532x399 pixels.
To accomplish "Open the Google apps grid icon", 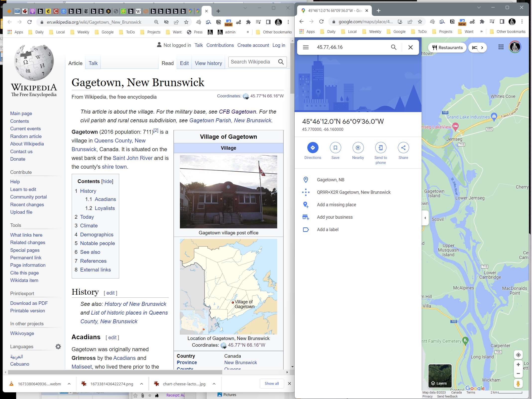I will pos(501,47).
